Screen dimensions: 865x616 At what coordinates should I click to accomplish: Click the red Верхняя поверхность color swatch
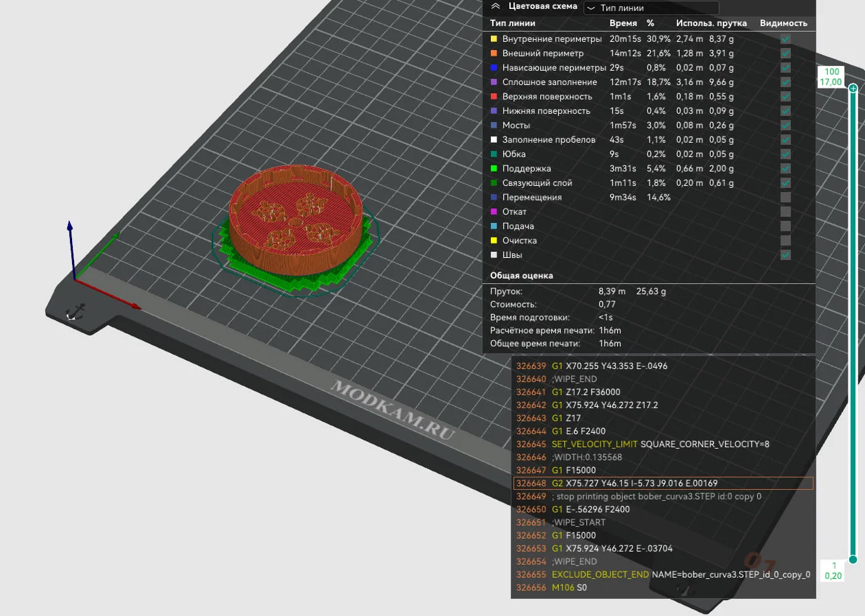click(x=494, y=97)
